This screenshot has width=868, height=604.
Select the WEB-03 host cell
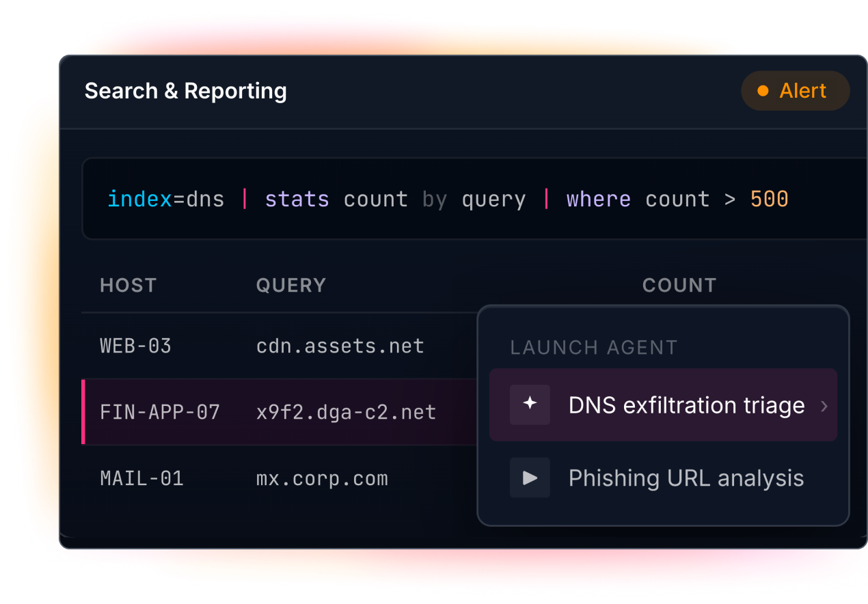[x=135, y=346]
